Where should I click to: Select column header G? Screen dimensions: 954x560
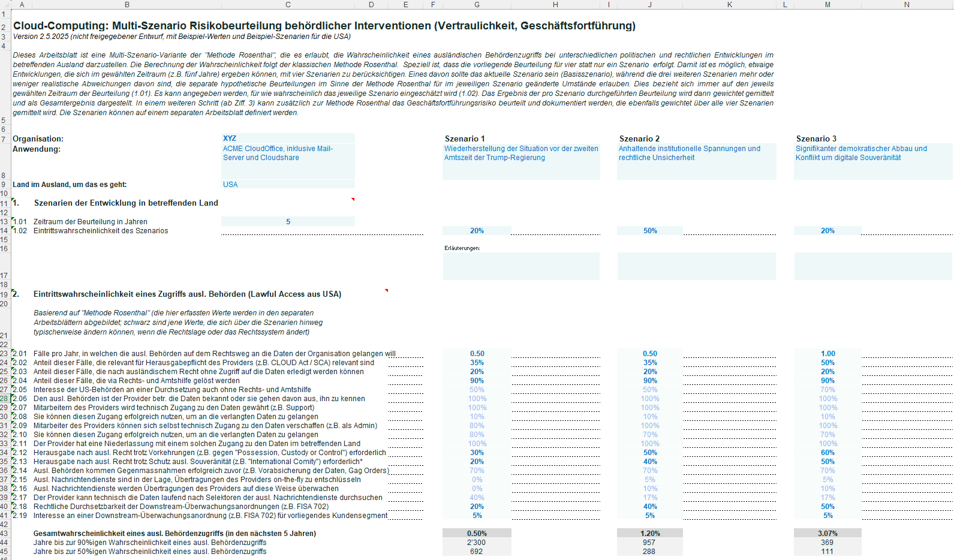click(x=477, y=4)
